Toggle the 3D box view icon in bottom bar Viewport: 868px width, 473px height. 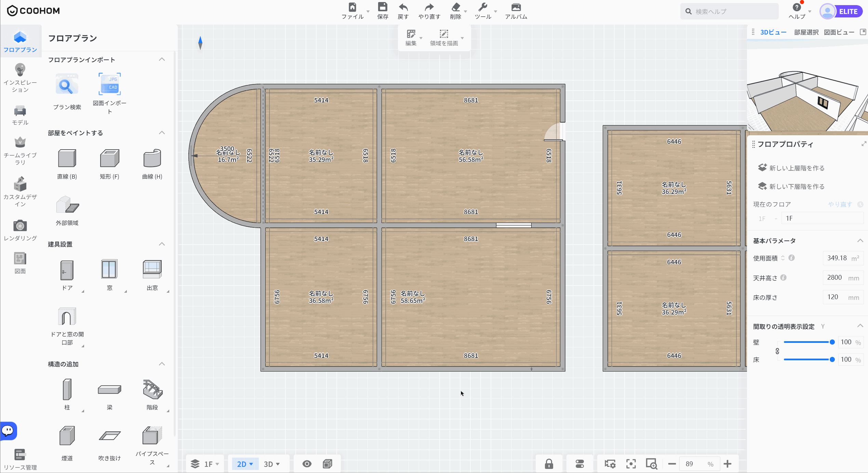(328, 464)
